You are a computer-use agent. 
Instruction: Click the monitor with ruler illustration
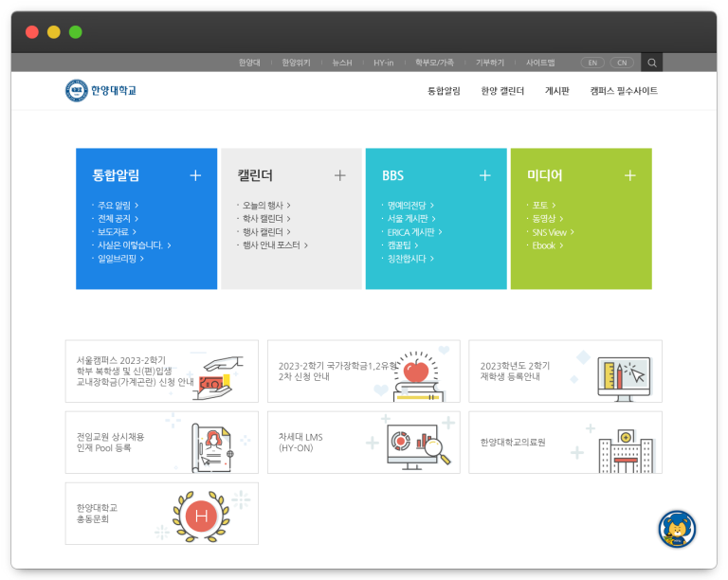point(625,378)
